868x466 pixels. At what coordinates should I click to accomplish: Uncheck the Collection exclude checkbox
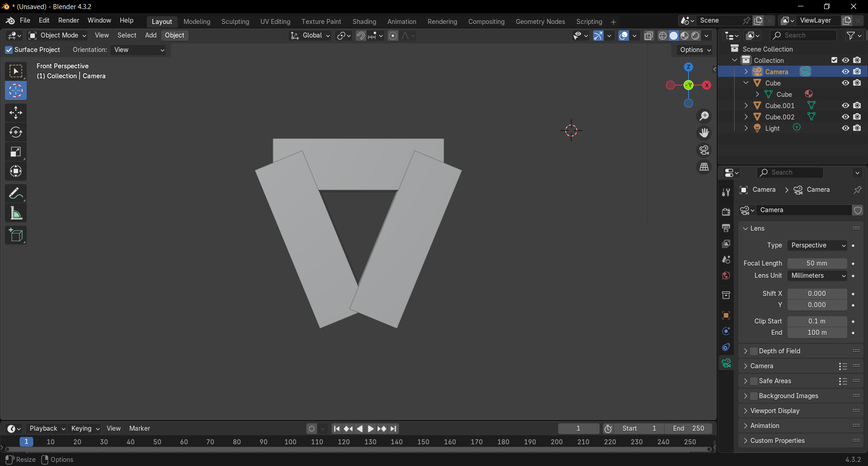point(834,60)
